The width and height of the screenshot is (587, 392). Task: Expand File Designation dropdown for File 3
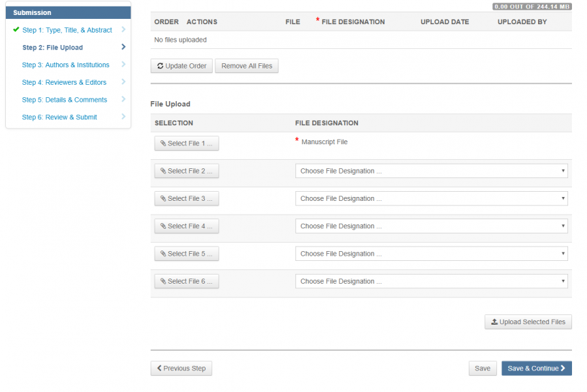click(x=431, y=199)
